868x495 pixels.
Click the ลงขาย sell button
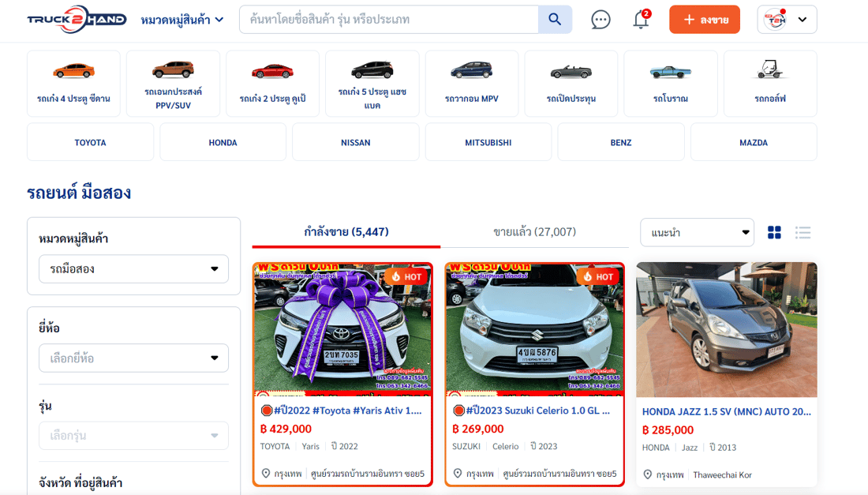[704, 20]
